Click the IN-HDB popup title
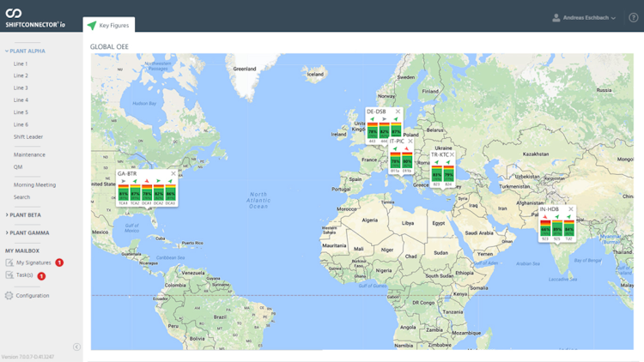 (x=550, y=209)
